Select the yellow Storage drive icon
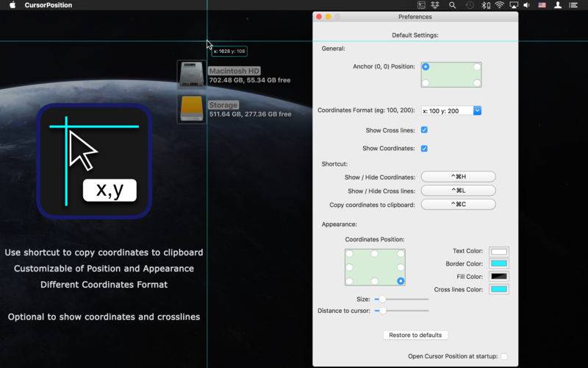The image size is (588, 368). point(192,108)
